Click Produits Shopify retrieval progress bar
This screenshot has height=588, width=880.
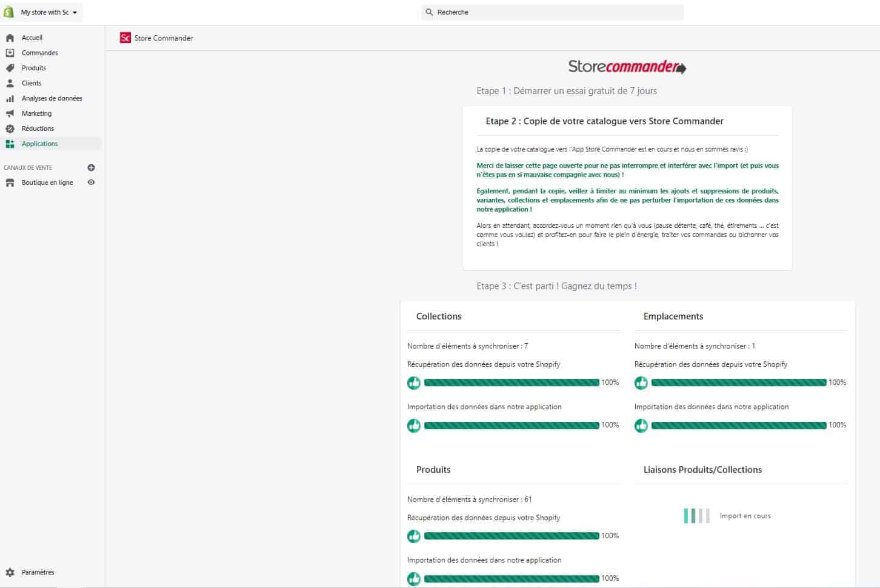pyautogui.click(x=512, y=536)
